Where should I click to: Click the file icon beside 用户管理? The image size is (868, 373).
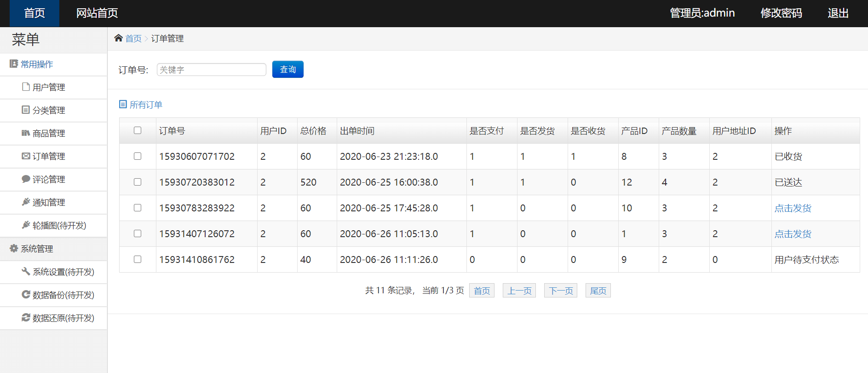(26, 87)
